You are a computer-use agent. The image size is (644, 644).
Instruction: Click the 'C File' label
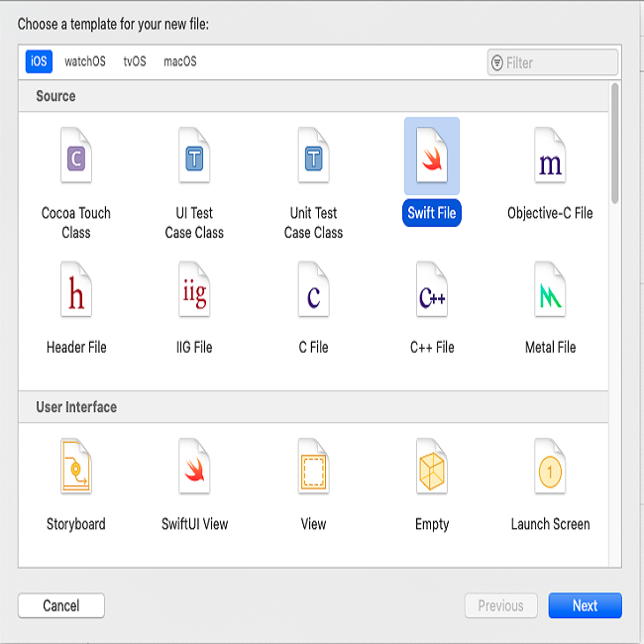(x=313, y=348)
